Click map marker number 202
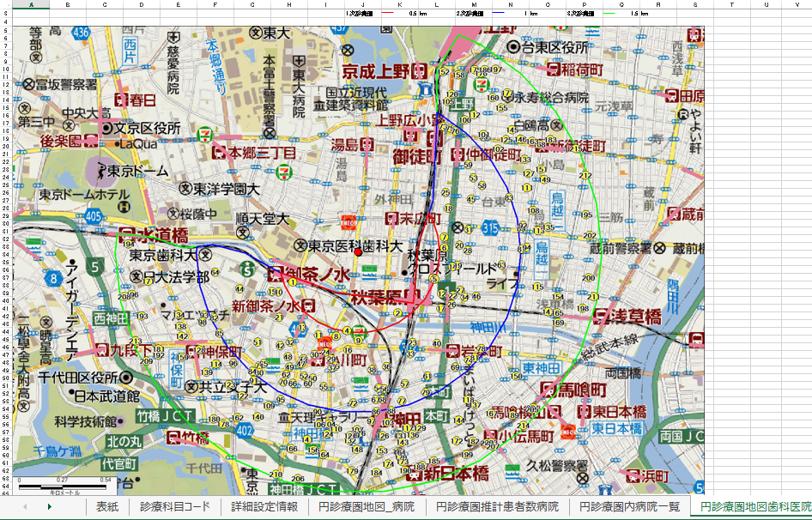The image size is (812, 520). (590, 236)
